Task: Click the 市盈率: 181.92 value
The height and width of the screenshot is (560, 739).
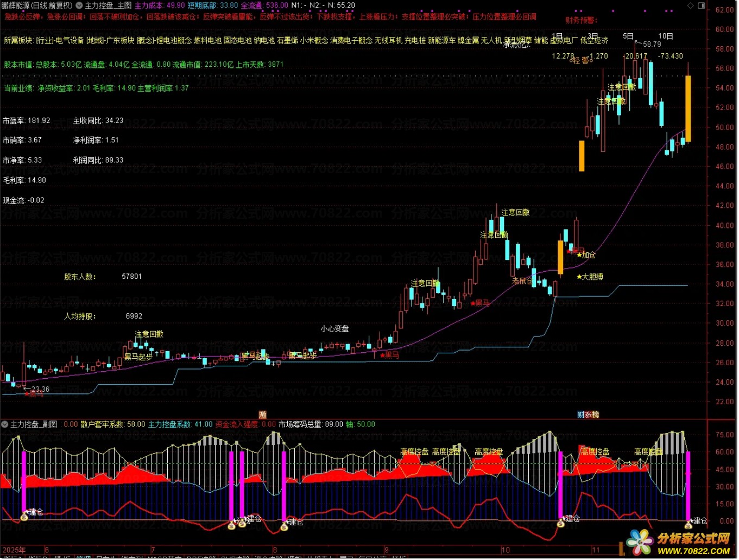Action: (x=27, y=120)
